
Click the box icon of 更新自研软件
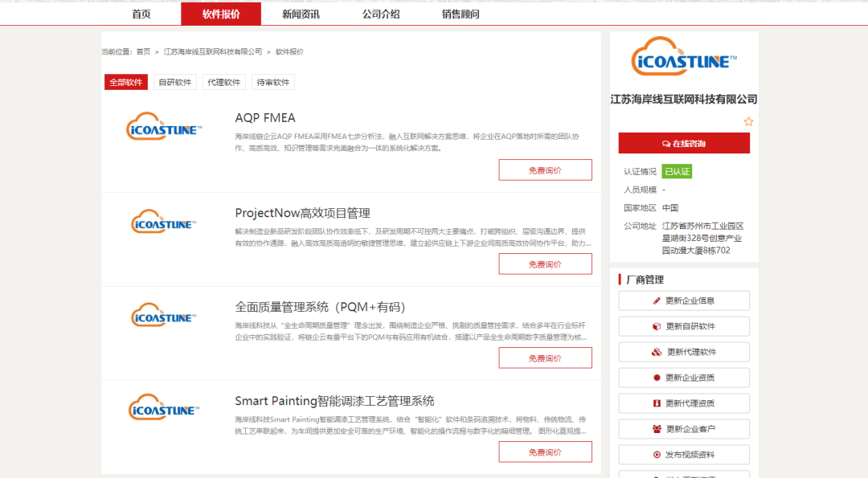657,326
